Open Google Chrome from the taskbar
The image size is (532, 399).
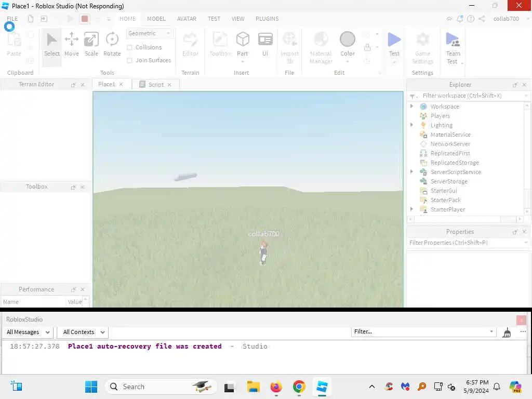coord(299,387)
